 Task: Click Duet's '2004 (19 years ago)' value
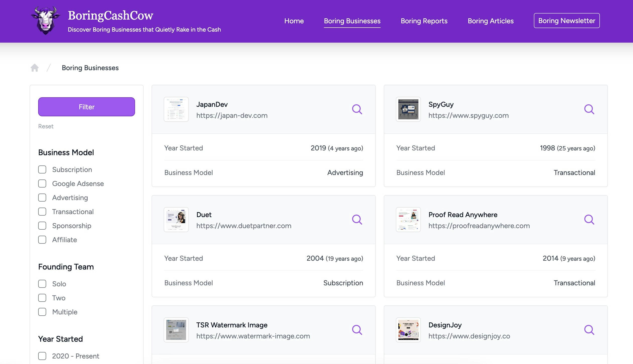335,258
